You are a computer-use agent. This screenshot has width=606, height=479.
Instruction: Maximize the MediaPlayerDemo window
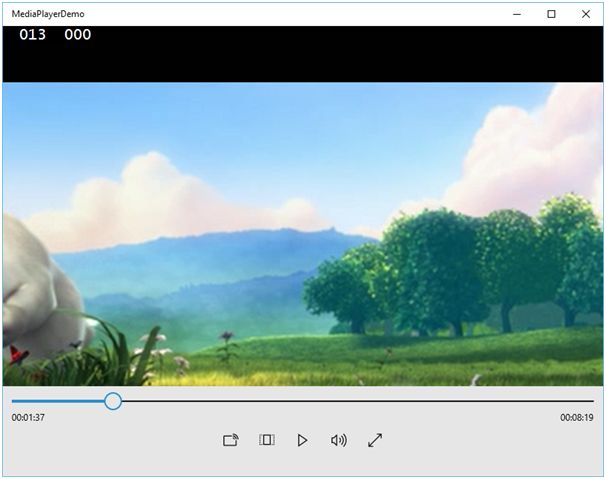pyautogui.click(x=552, y=14)
